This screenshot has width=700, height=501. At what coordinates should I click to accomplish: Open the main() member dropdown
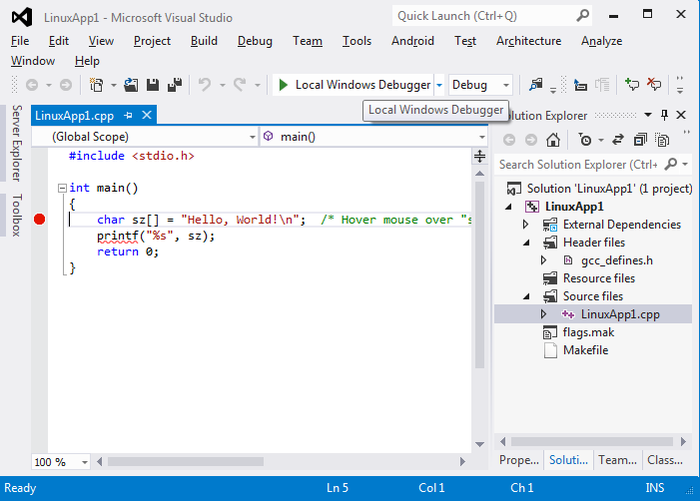pyautogui.click(x=374, y=137)
